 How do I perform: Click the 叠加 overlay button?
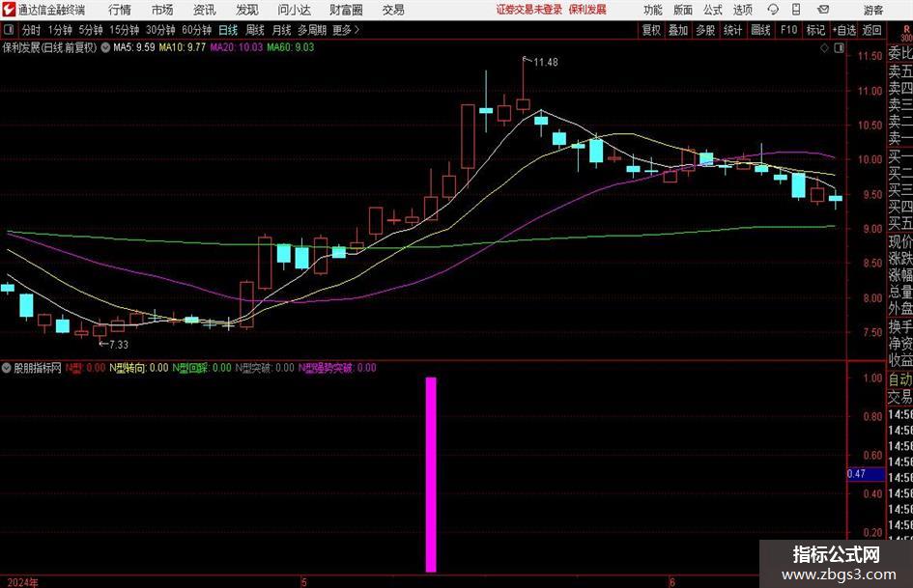point(678,30)
